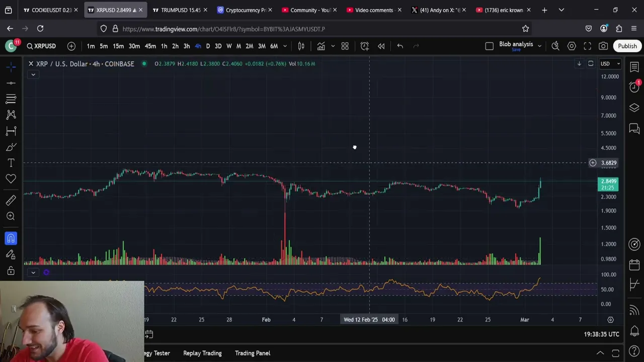Open the USD currency dropdown
The height and width of the screenshot is (362, 644).
pos(610,64)
